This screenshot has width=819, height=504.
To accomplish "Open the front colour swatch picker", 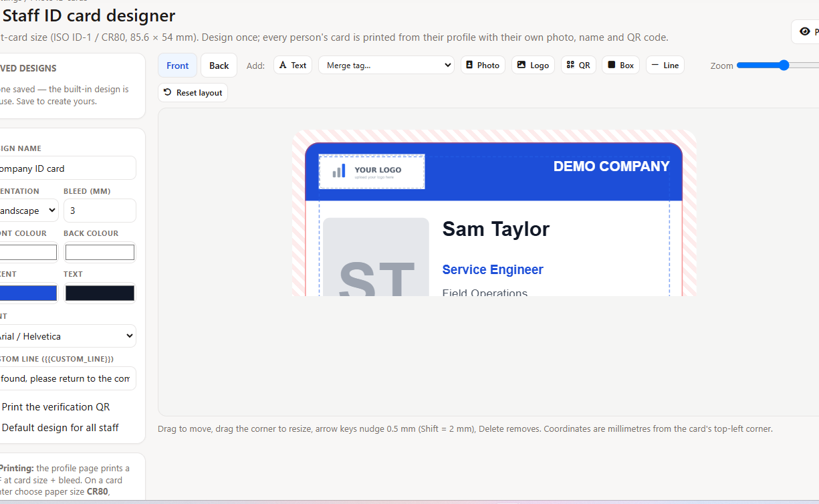I will pos(28,252).
